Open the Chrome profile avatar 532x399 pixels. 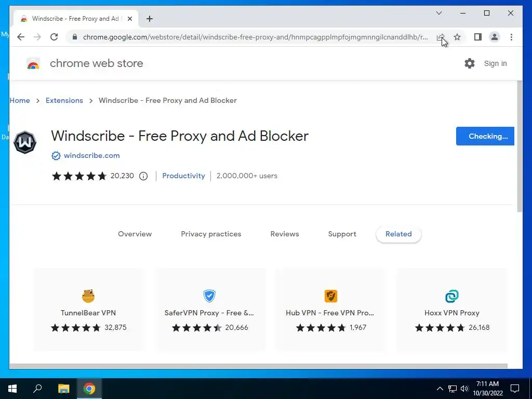point(495,37)
